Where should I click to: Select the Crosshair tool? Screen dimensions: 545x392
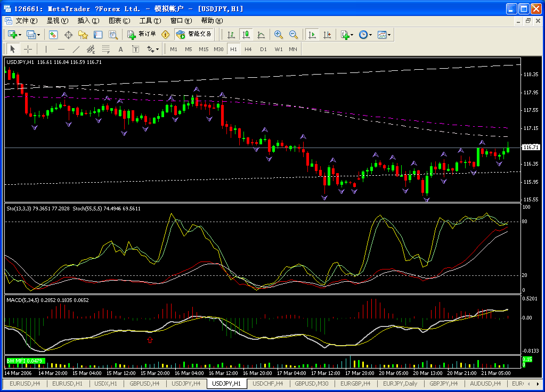pyautogui.click(x=28, y=49)
